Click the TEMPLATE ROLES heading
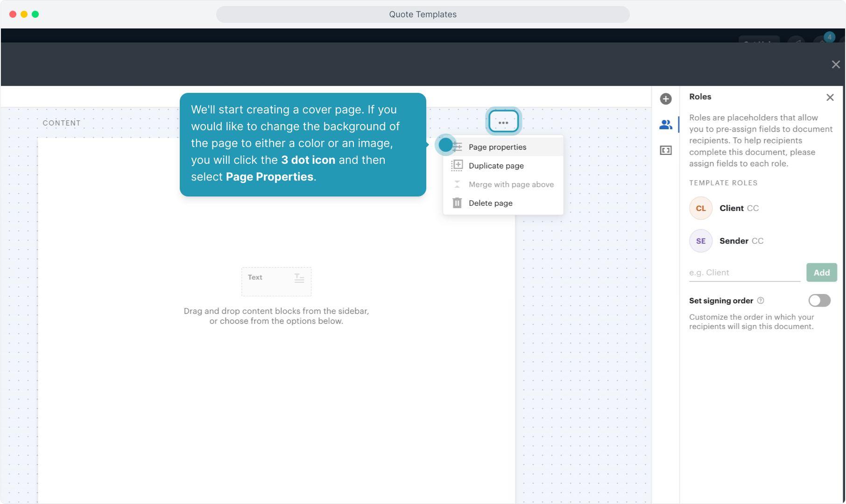Screen dimensions: 846x504 723,183
